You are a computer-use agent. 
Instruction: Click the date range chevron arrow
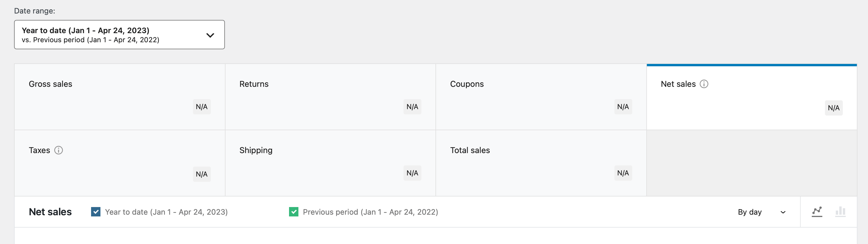(210, 35)
